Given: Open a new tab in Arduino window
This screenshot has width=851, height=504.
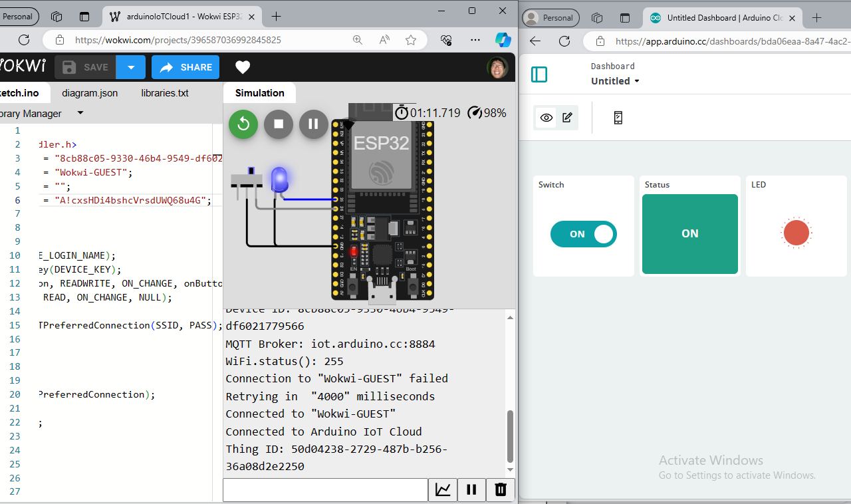Looking at the screenshot, I should 817,18.
